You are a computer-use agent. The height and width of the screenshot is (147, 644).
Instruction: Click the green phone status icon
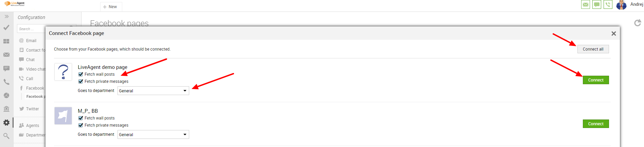(x=608, y=4)
